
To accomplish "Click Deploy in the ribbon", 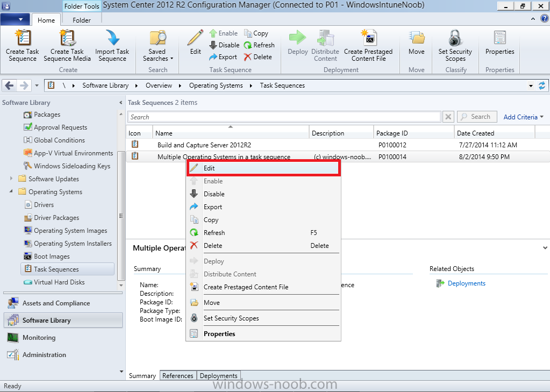I will coord(297,42).
